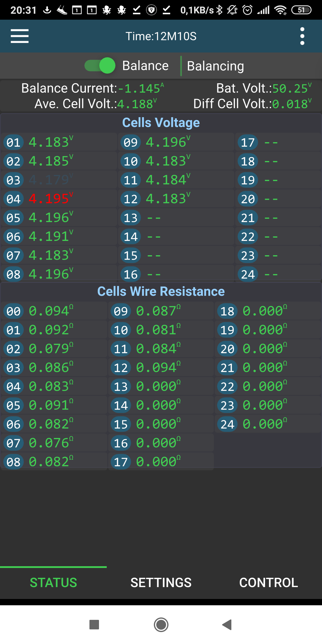Toggle the Balance switch off
This screenshot has width=322, height=644.
click(x=100, y=66)
